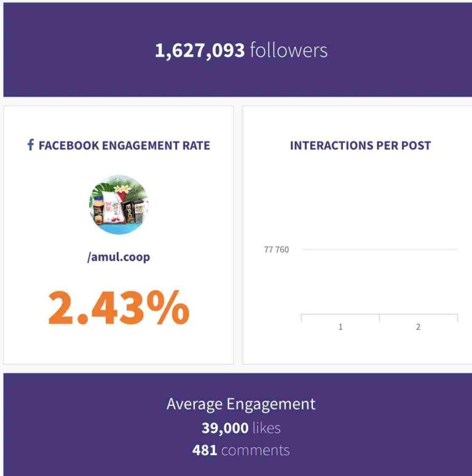Click the 481 comments number
This screenshot has width=472, height=476.
(205, 450)
